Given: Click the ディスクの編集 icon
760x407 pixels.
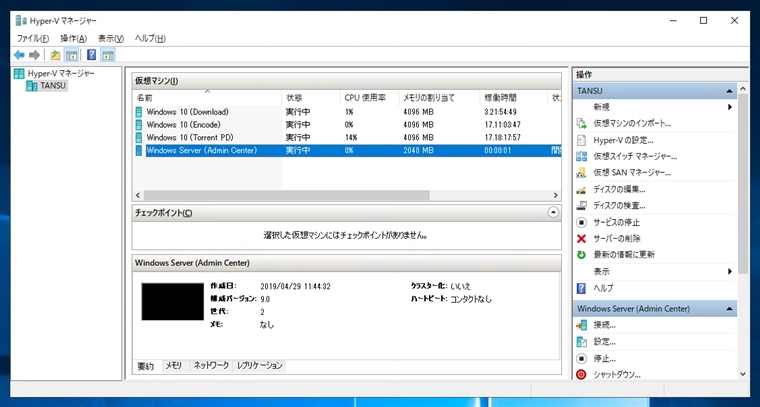Looking at the screenshot, I should [x=582, y=189].
